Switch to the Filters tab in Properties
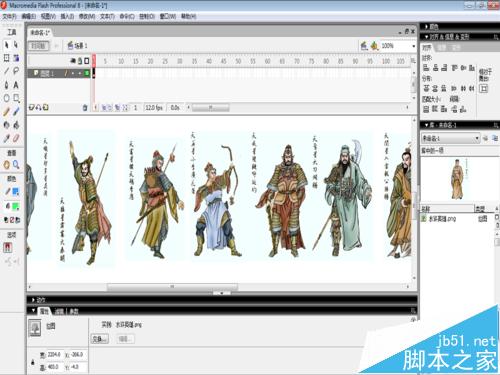 pos(59,311)
